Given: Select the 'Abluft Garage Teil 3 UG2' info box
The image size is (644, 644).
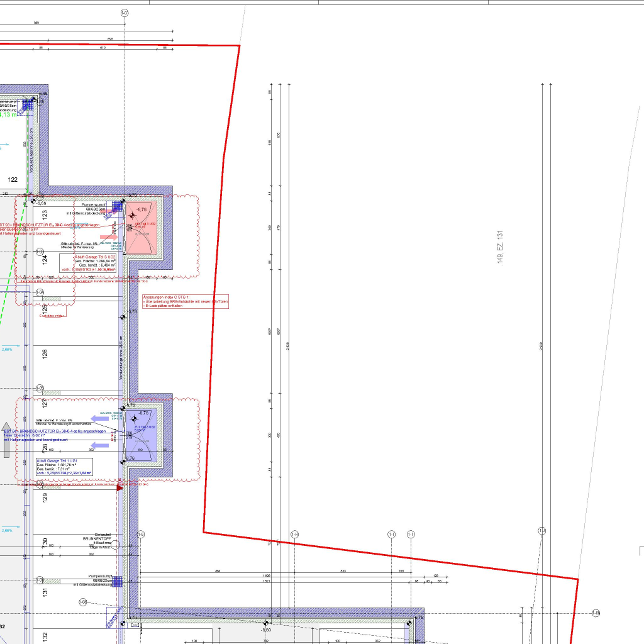Looking at the screenshot, I should (88, 264).
